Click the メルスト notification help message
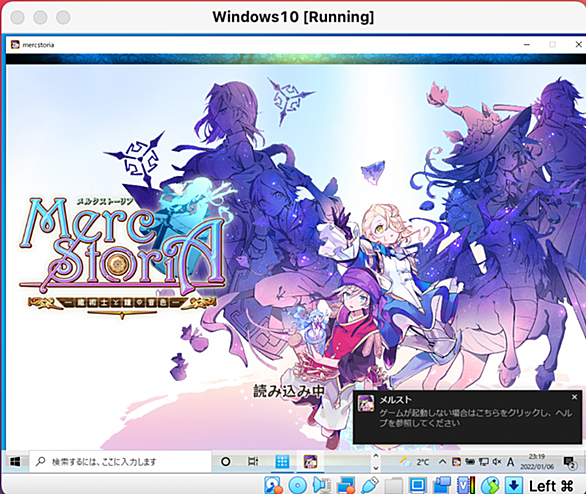 click(x=475, y=418)
